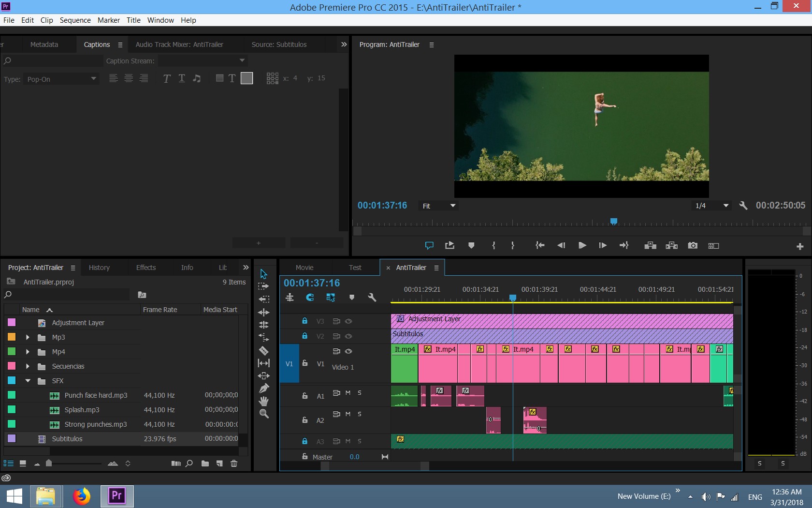Toggle lock on A1 track
The image size is (812, 508).
pyautogui.click(x=304, y=396)
